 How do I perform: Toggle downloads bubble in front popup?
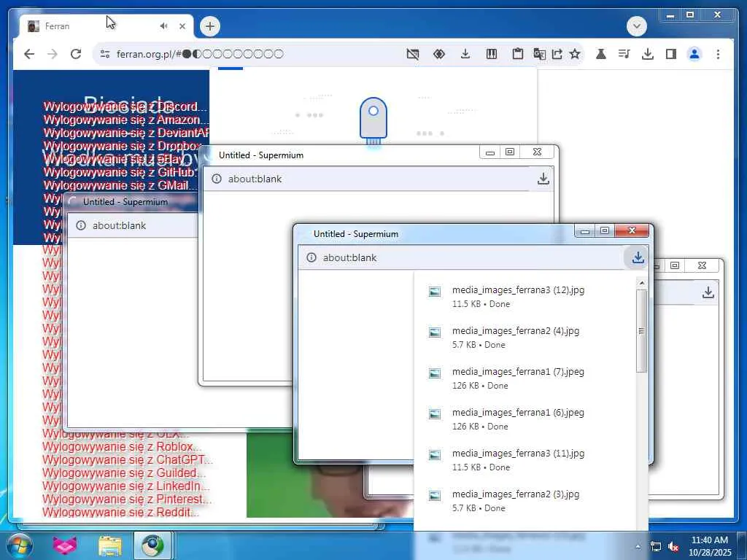tap(638, 257)
